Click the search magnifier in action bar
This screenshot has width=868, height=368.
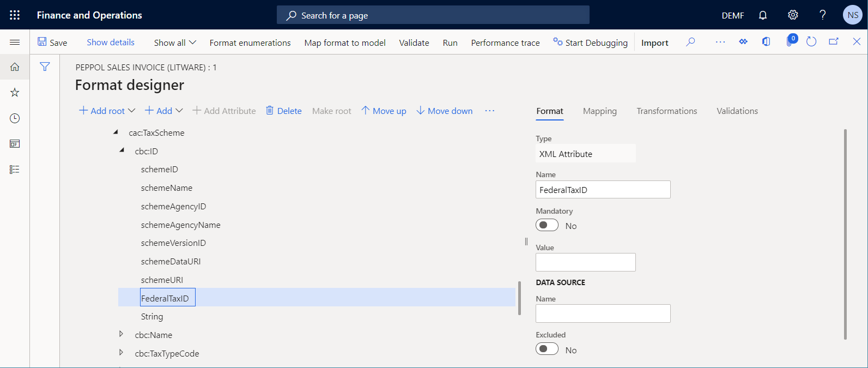690,42
